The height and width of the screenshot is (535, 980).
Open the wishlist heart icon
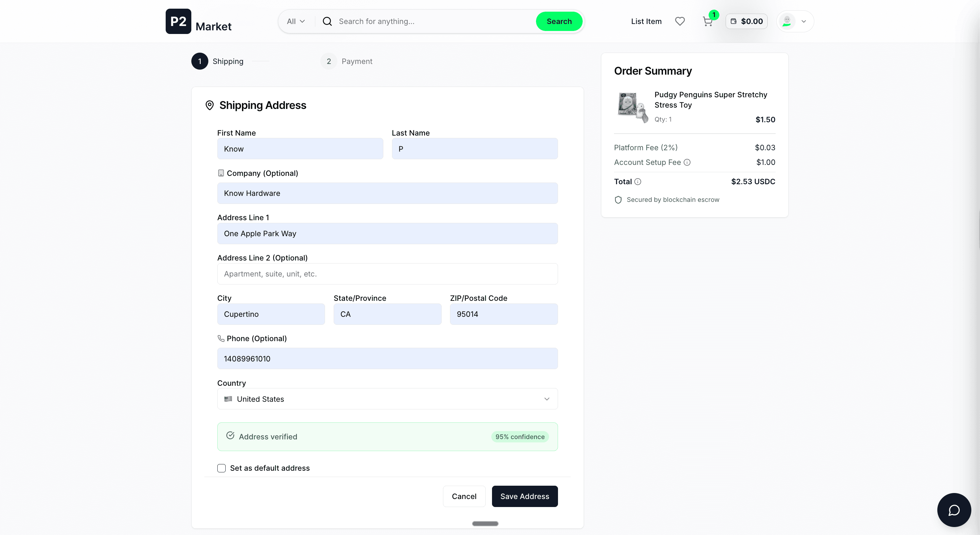tap(679, 21)
